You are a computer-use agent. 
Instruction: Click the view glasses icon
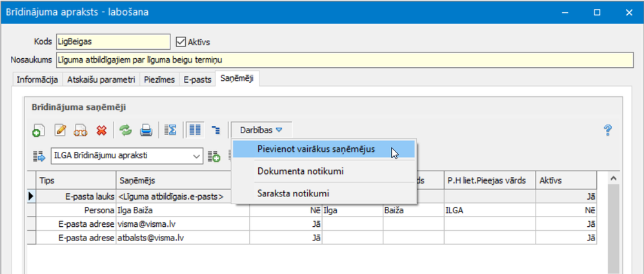(x=81, y=130)
